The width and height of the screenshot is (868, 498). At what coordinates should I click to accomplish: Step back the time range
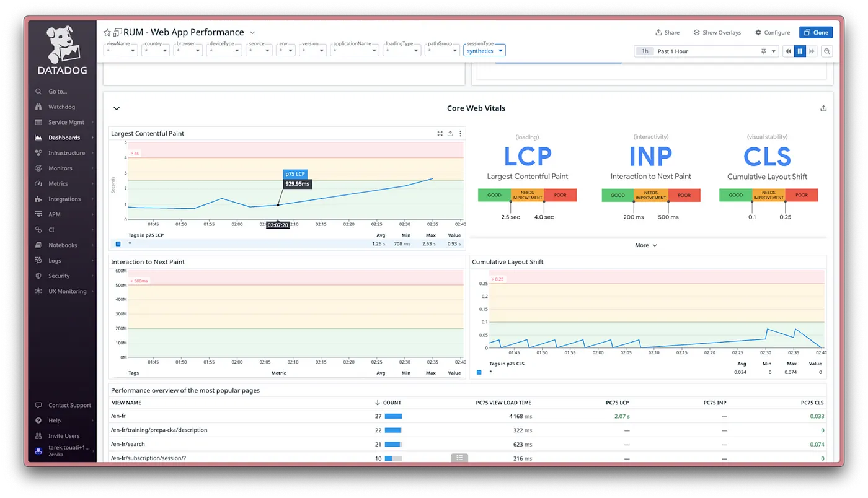click(x=788, y=51)
